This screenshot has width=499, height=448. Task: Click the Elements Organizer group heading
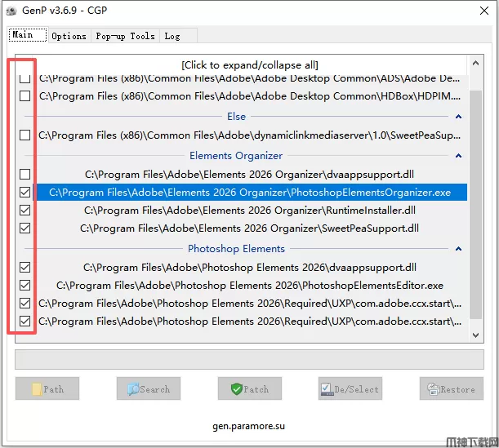pyautogui.click(x=236, y=156)
